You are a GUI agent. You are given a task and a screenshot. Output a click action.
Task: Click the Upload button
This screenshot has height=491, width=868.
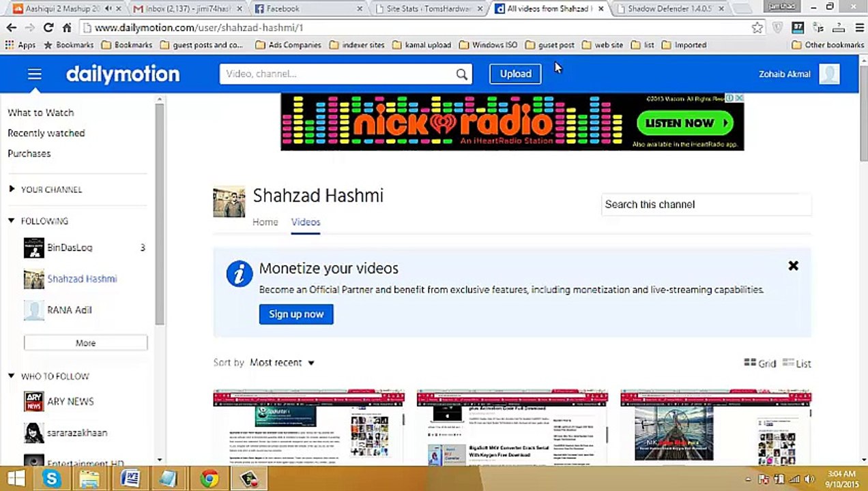tap(515, 74)
